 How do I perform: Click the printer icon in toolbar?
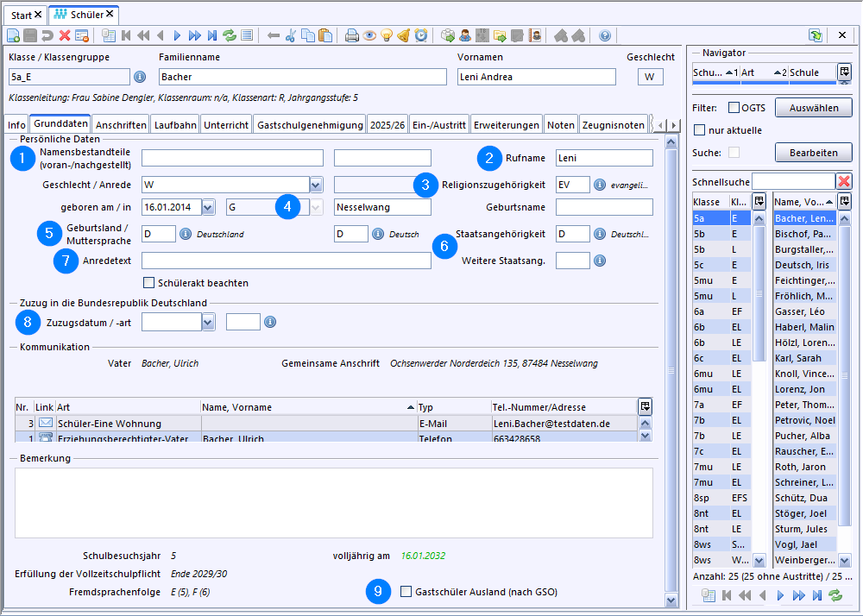pyautogui.click(x=352, y=35)
